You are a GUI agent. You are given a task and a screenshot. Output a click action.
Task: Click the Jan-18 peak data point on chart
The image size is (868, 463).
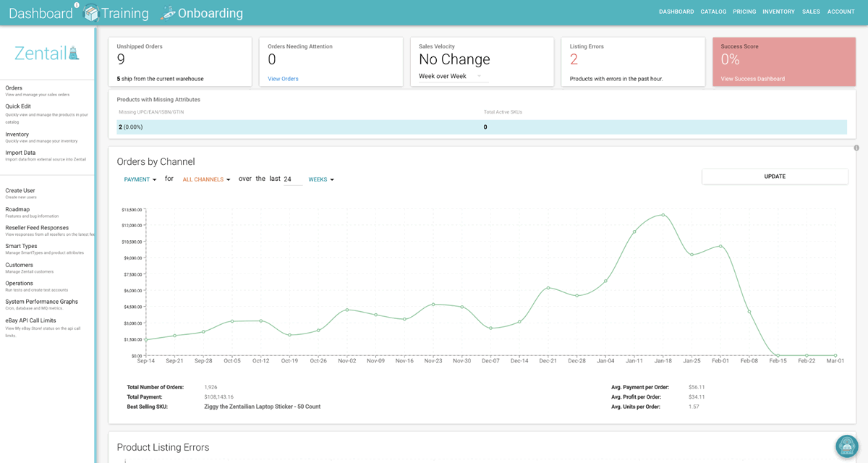663,215
